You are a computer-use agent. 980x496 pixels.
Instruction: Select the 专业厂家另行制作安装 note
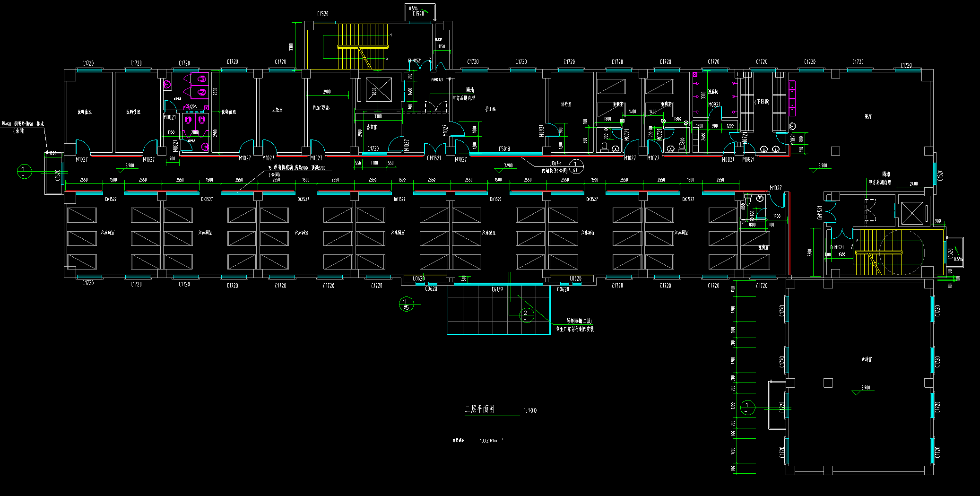point(575,329)
